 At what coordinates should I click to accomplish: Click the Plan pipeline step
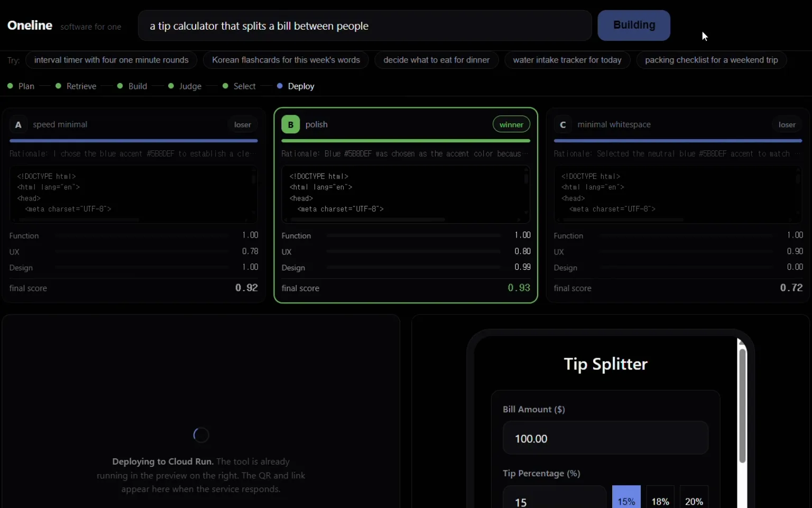tap(21, 86)
